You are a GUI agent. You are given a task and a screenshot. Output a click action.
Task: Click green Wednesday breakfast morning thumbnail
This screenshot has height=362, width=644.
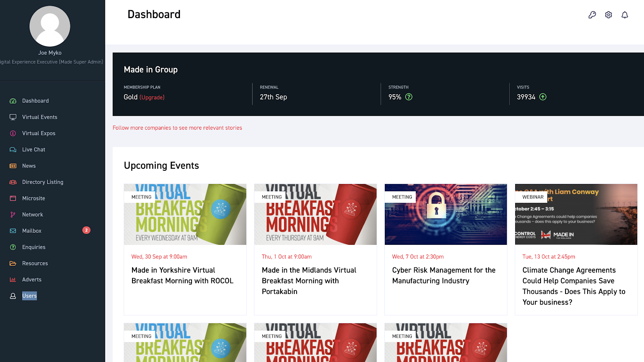click(185, 214)
